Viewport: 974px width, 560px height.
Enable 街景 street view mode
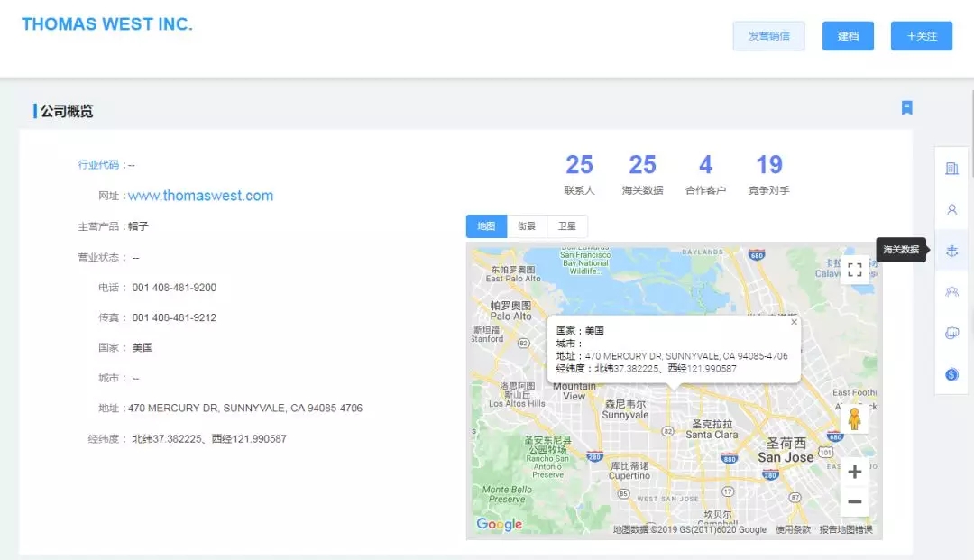coord(527,225)
